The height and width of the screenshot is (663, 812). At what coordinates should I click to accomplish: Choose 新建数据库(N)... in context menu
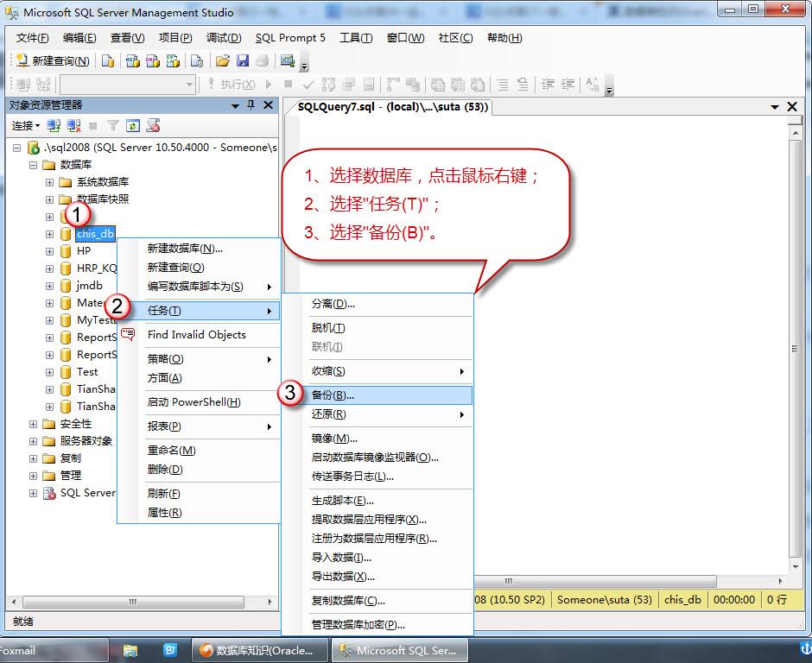[x=199, y=249]
